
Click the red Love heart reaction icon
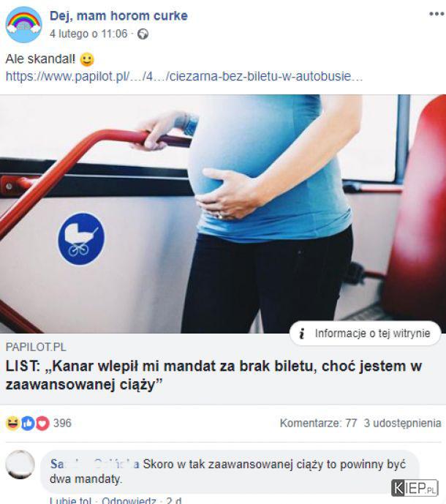tap(42, 424)
